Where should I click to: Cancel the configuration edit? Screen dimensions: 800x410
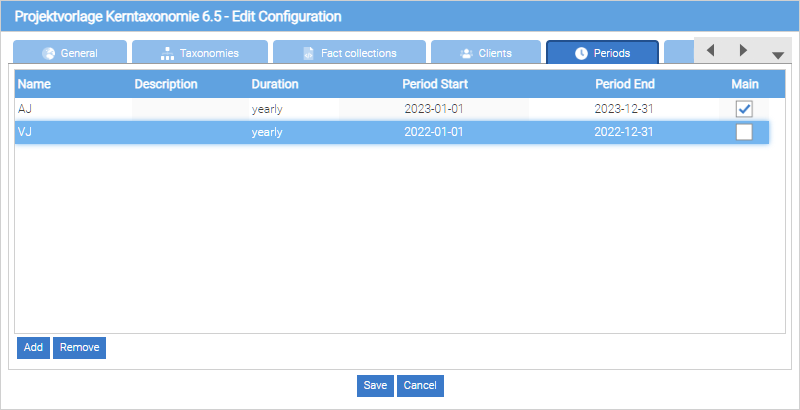click(x=420, y=386)
